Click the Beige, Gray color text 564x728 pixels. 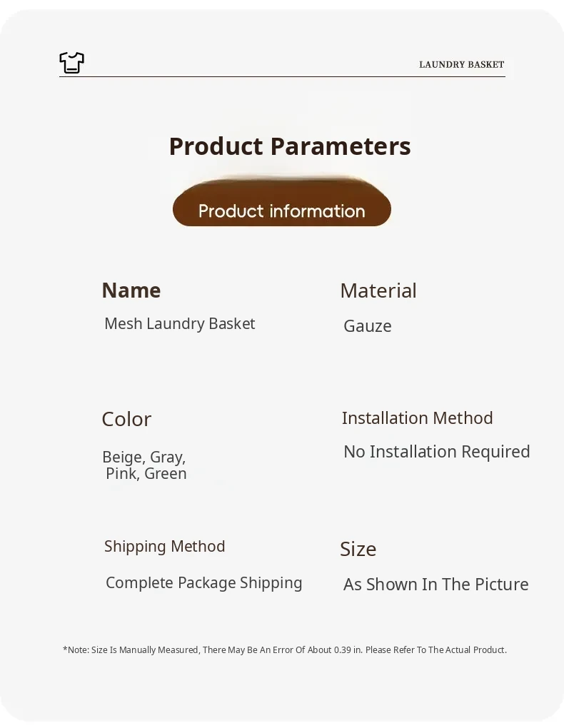[x=143, y=457]
